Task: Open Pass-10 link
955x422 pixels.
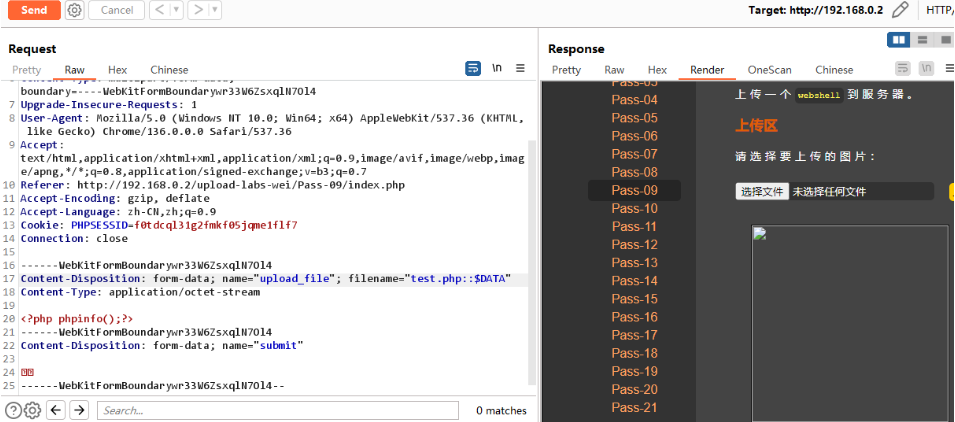Action: pos(635,209)
